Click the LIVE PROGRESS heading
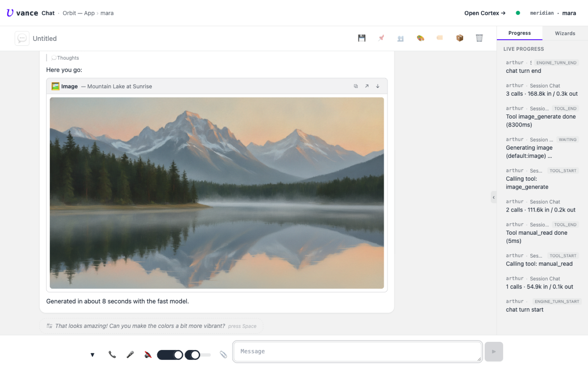The height and width of the screenshot is (368, 588). click(523, 49)
